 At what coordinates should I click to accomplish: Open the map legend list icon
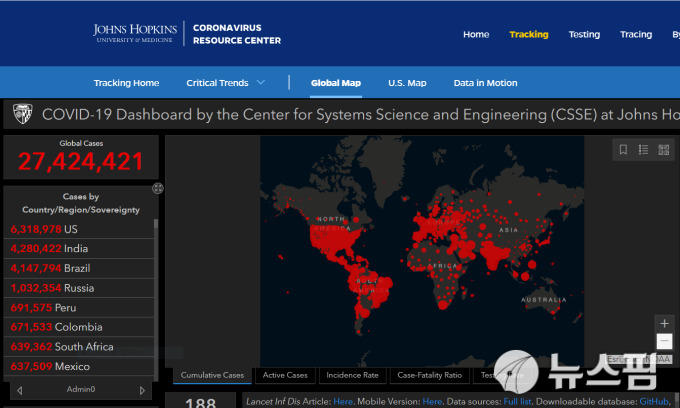point(643,150)
